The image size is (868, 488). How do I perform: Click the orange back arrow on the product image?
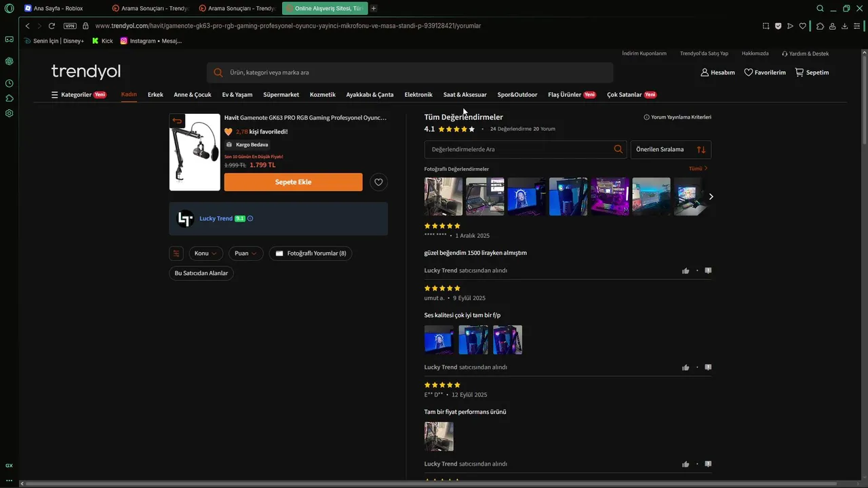point(177,121)
